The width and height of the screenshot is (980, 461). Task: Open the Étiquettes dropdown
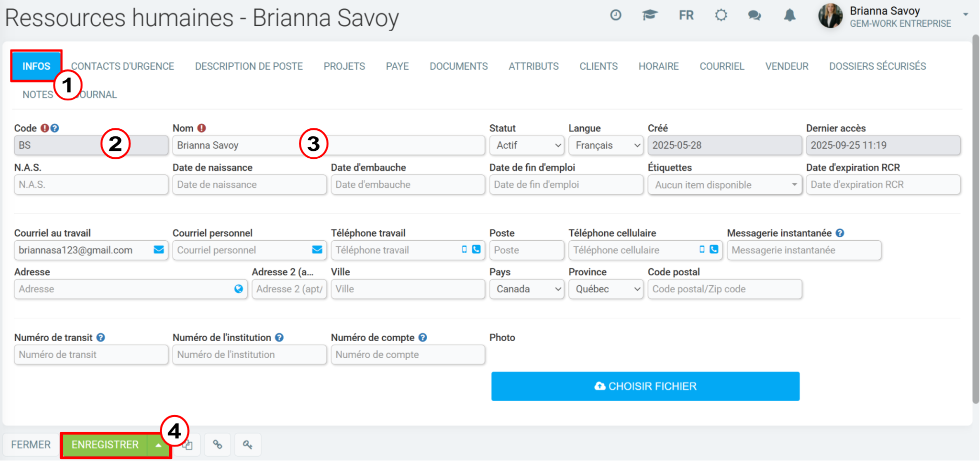pos(725,185)
